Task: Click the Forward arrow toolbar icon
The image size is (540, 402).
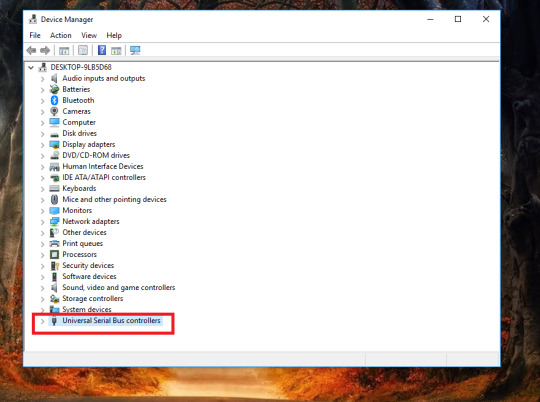Action: [x=45, y=51]
